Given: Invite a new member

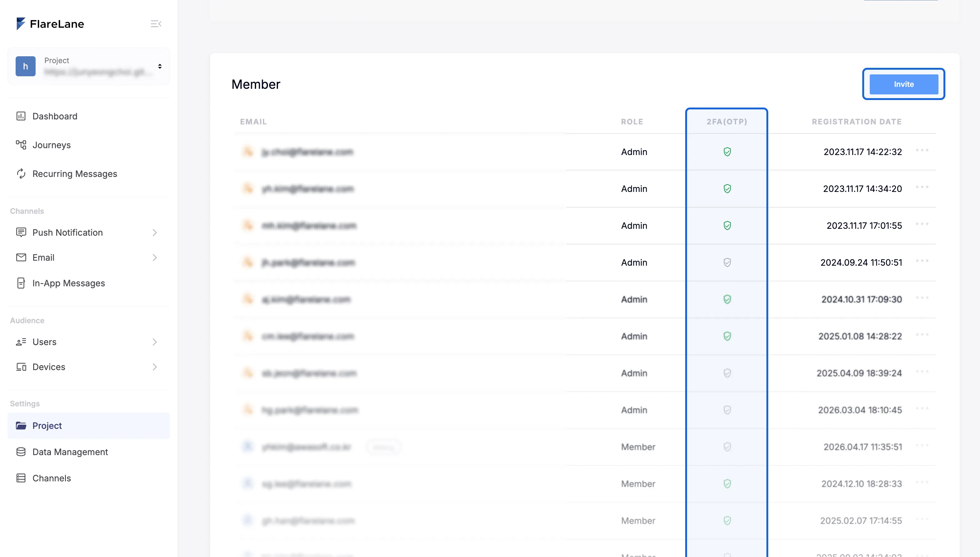Looking at the screenshot, I should 903,84.
